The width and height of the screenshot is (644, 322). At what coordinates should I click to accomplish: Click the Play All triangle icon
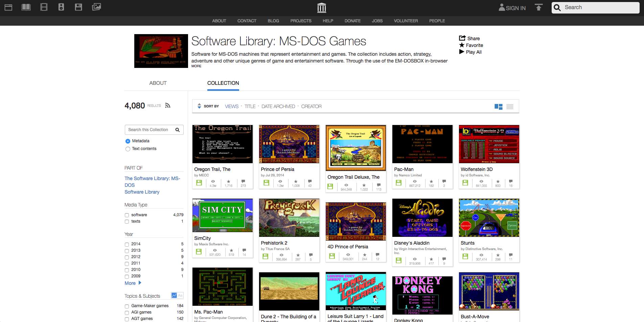pyautogui.click(x=462, y=52)
